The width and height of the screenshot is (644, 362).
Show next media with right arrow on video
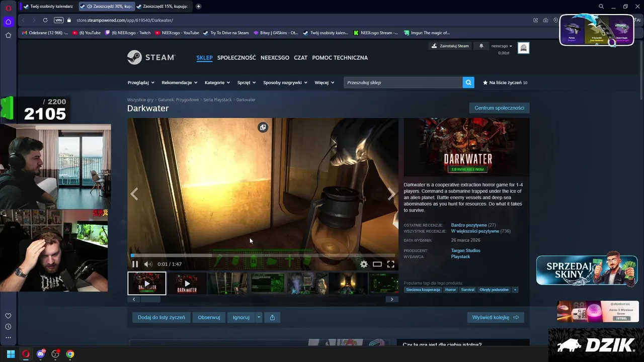coord(391,195)
